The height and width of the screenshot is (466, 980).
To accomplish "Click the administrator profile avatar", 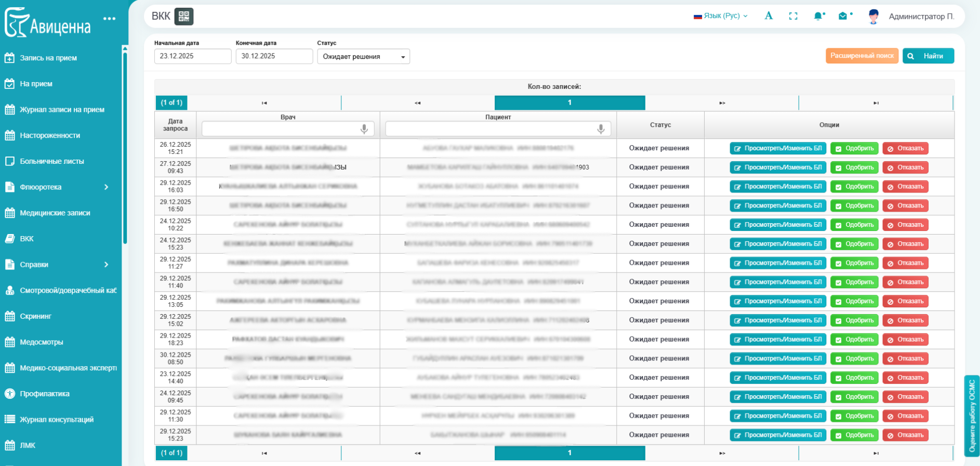I will 873,17.
